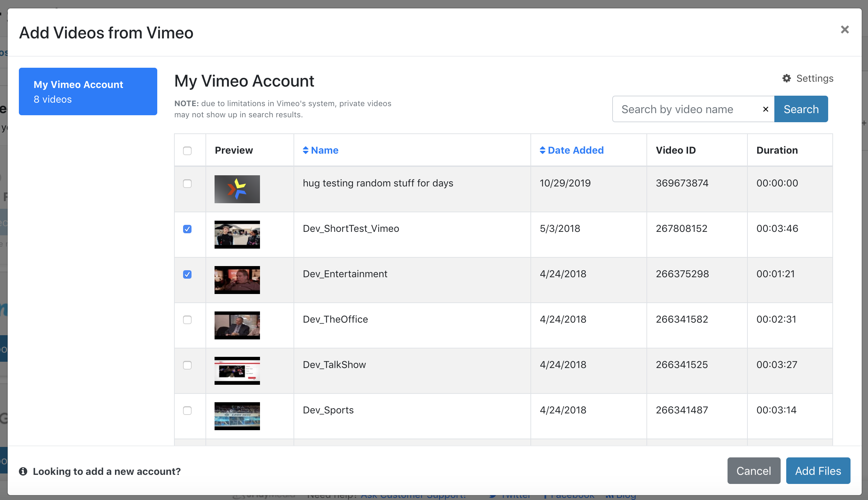This screenshot has width=868, height=500.
Task: Open the Settings gear icon
Action: pos(787,78)
